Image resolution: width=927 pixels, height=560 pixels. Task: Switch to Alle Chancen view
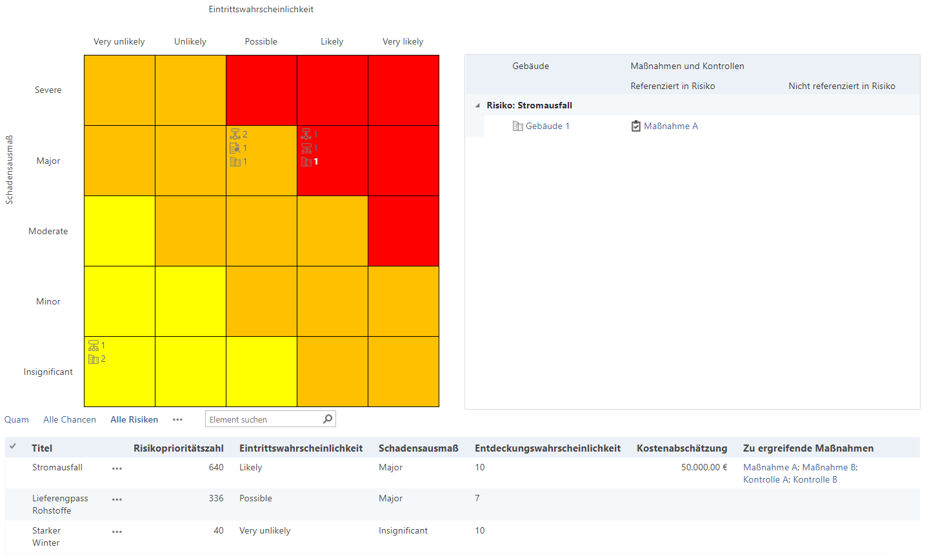tap(70, 419)
